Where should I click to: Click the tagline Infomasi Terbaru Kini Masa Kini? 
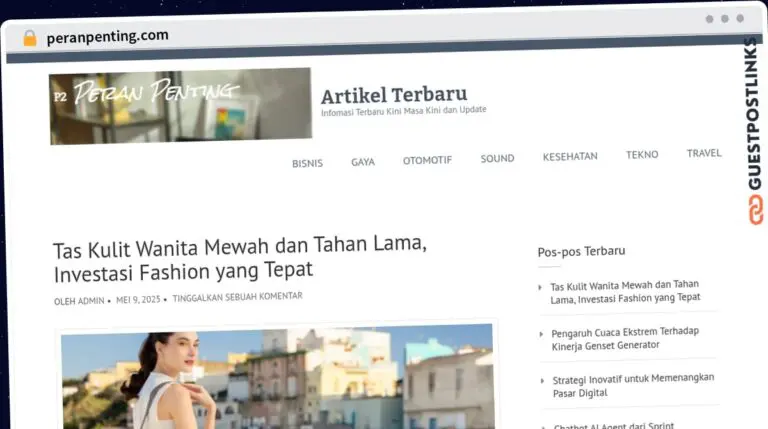click(x=404, y=111)
